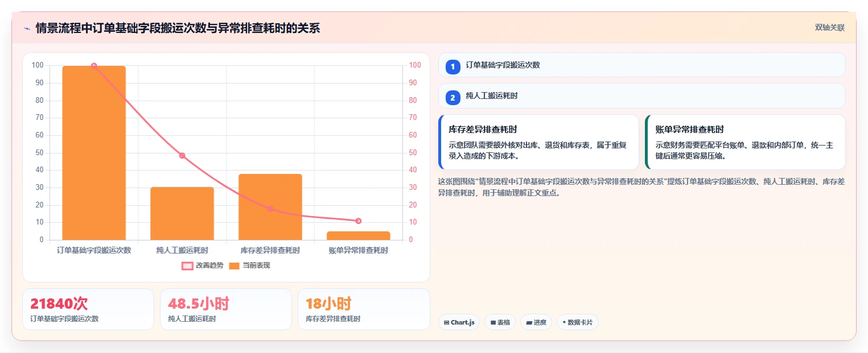Click trend line point above first bar
This screenshot has height=353, width=868.
point(94,66)
